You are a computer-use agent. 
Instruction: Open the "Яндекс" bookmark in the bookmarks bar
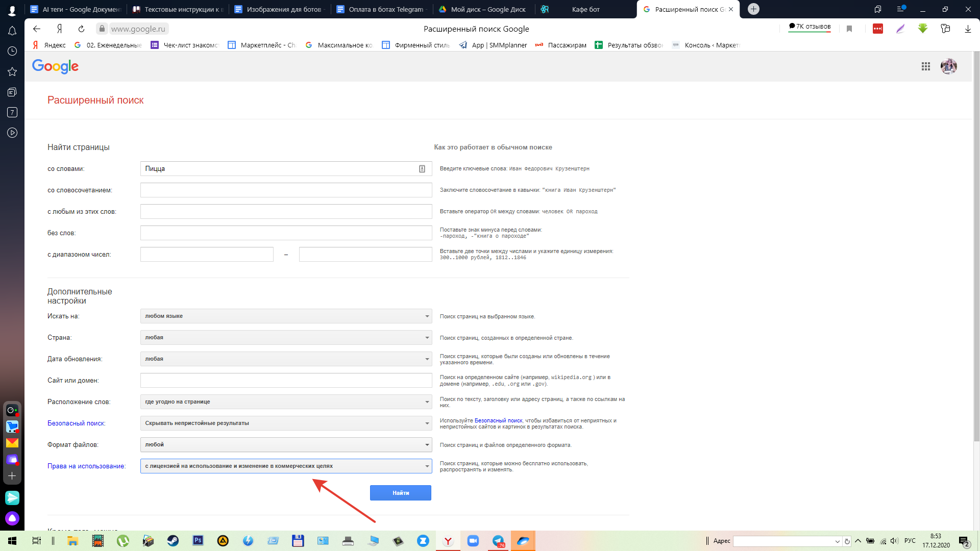(50, 45)
